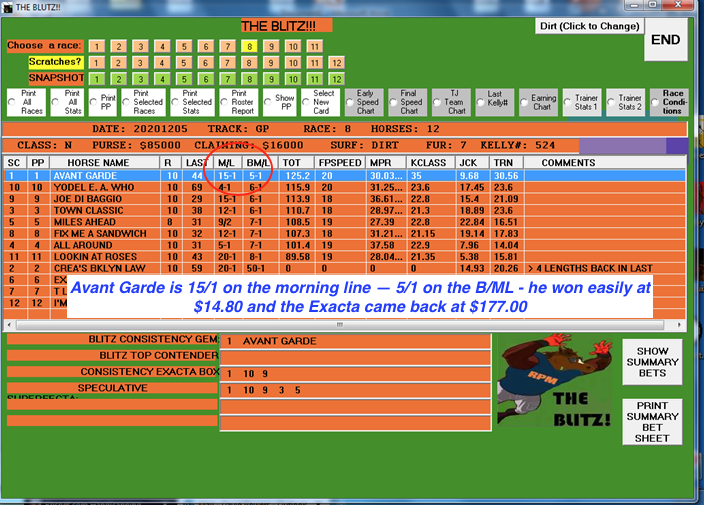704x505 pixels.
Task: Click Scratches button number 12
Action: [x=337, y=63]
